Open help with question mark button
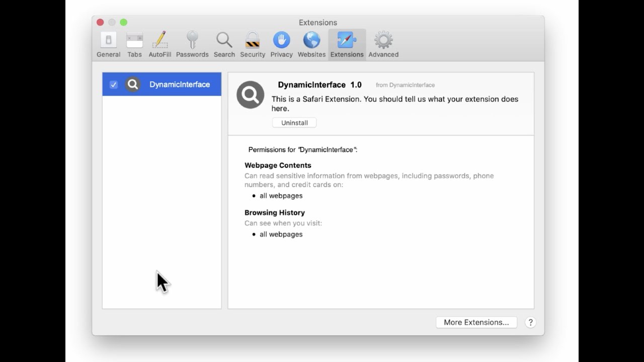644x362 pixels. 530,322
